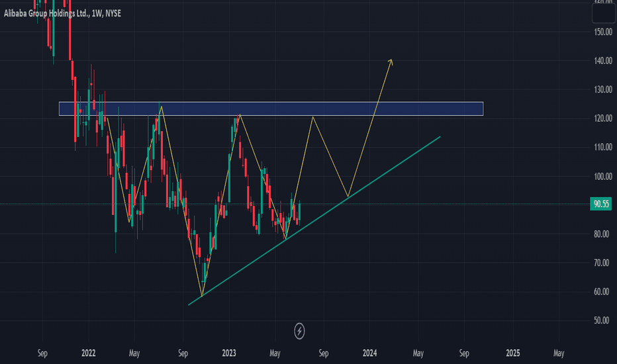
Task: Click the Alibaba Group Holdings Ltd. chart title
Action: 63,13
